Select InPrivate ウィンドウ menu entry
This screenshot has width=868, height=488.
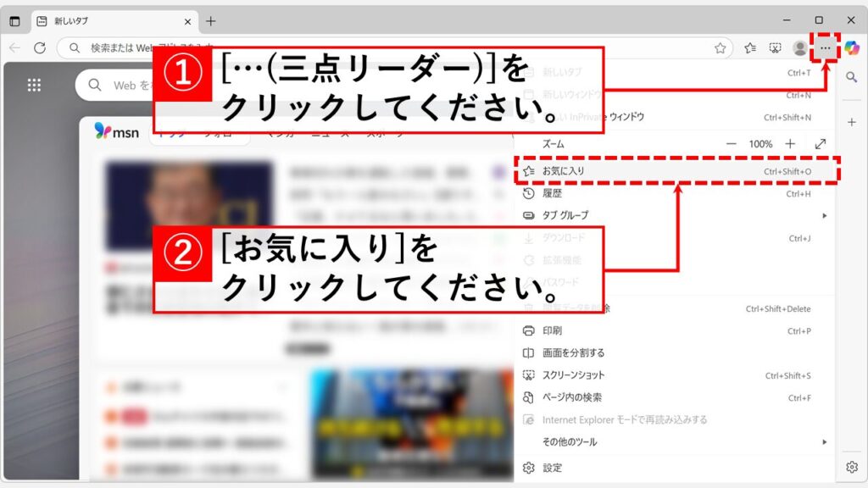(x=674, y=117)
